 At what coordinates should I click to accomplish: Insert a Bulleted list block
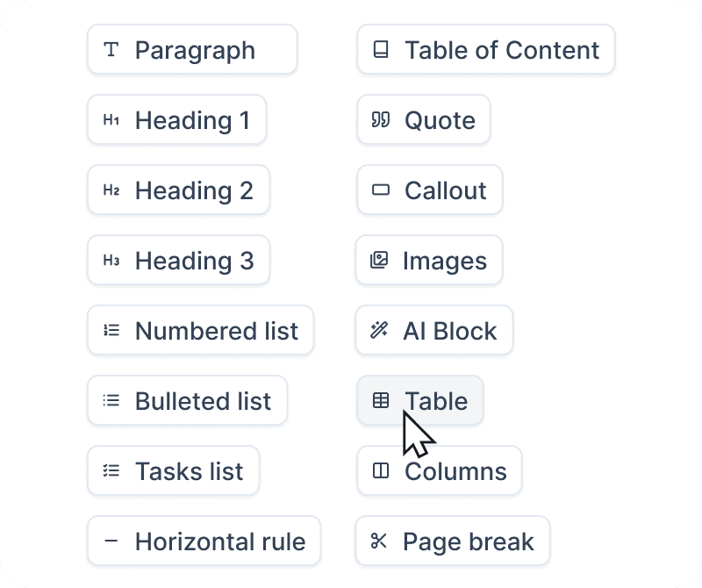coord(187,400)
